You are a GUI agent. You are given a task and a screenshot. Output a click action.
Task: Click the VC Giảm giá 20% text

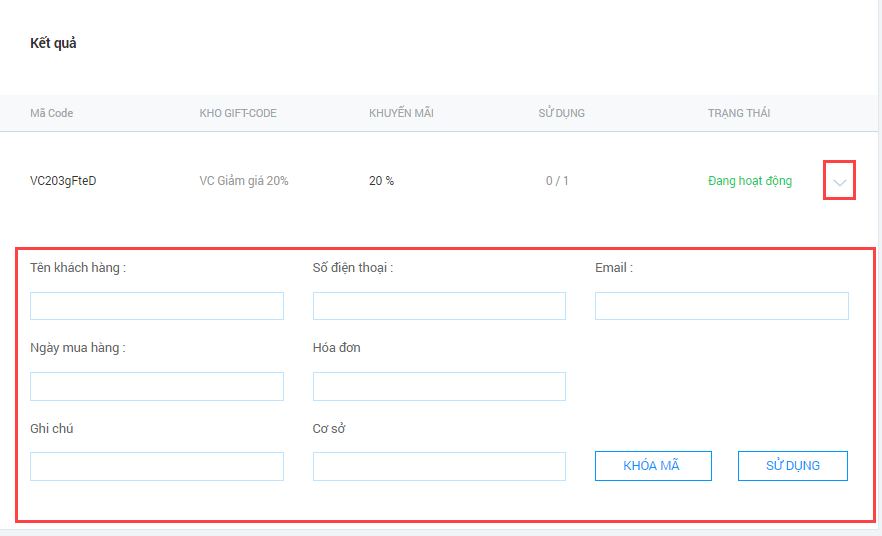click(244, 181)
